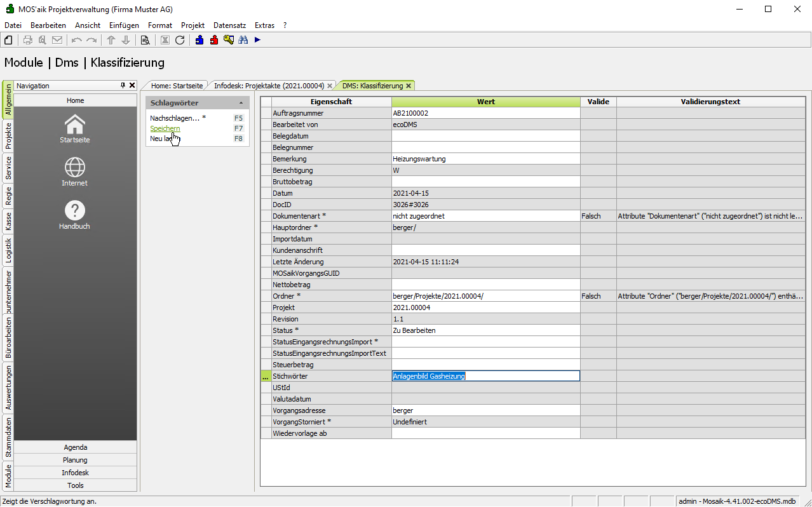The image size is (812, 507).
Task: Click the keys icon in toolbar
Action: point(229,40)
